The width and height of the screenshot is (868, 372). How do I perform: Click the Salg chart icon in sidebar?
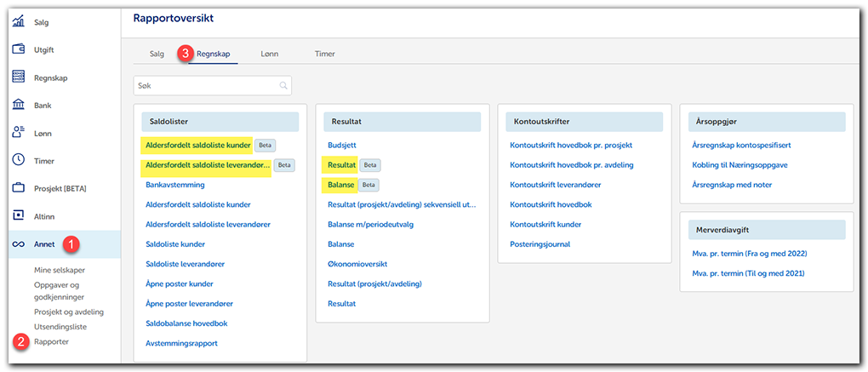[18, 22]
